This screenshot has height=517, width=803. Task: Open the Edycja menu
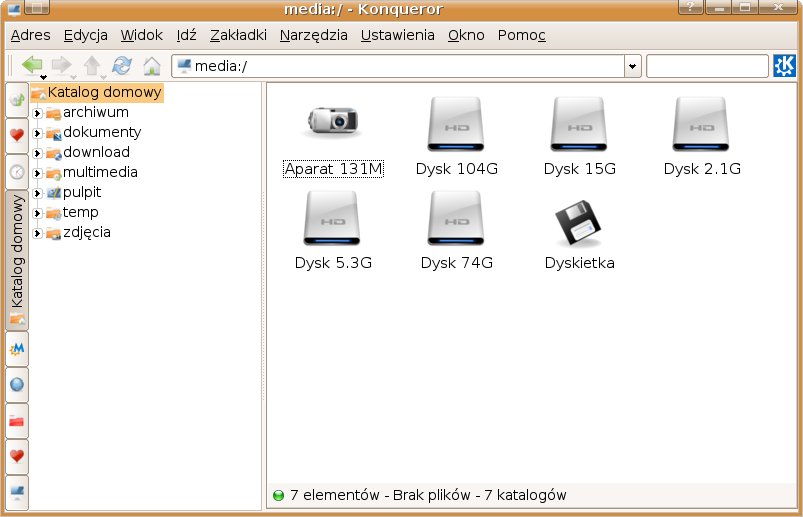click(x=86, y=35)
